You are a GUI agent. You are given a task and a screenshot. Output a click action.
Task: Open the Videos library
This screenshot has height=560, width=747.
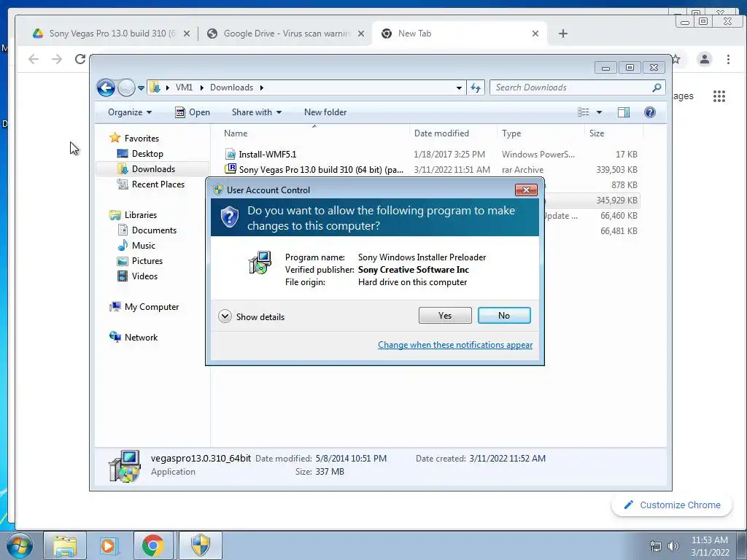click(x=144, y=276)
